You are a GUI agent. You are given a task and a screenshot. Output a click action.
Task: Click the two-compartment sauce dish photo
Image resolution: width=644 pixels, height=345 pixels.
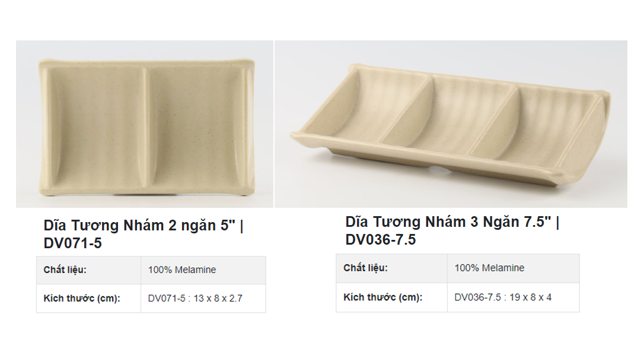[144, 124]
